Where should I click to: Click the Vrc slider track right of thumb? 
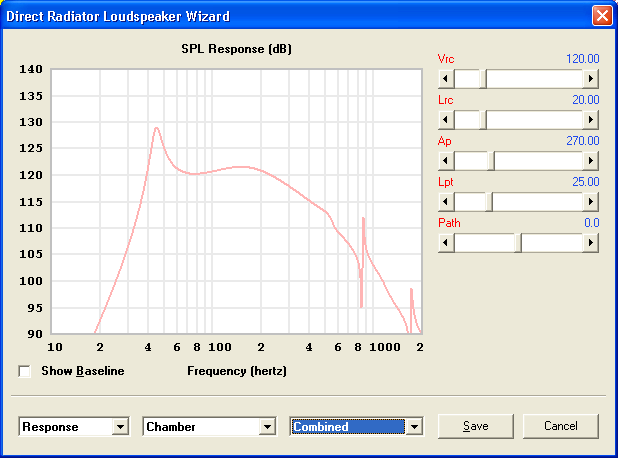tap(534, 79)
